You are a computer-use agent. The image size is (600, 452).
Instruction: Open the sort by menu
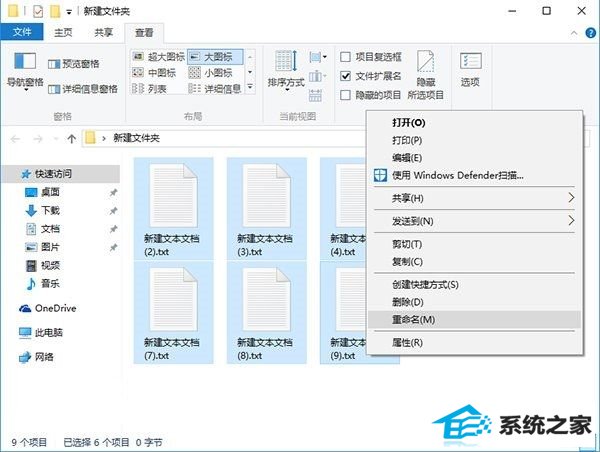[286, 71]
